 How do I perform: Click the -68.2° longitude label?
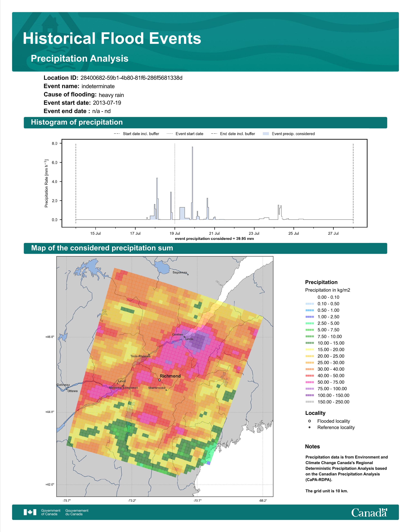click(x=263, y=501)
